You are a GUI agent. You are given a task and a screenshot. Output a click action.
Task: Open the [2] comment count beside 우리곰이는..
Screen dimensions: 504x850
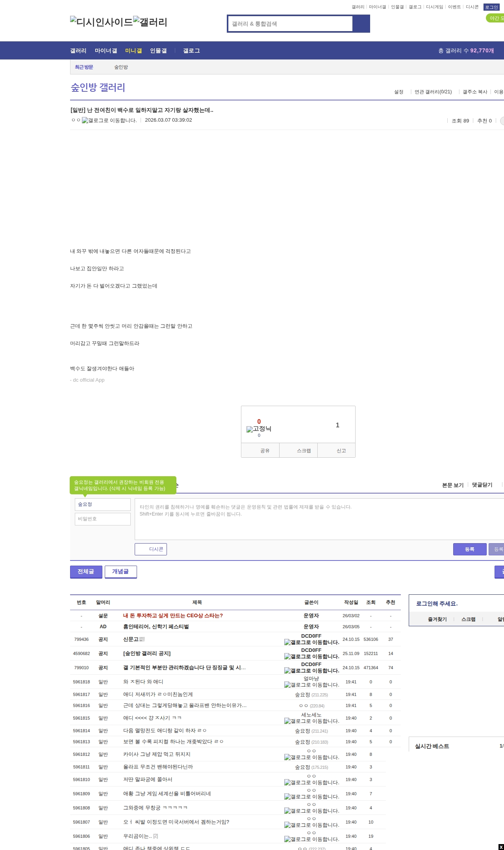point(156,836)
